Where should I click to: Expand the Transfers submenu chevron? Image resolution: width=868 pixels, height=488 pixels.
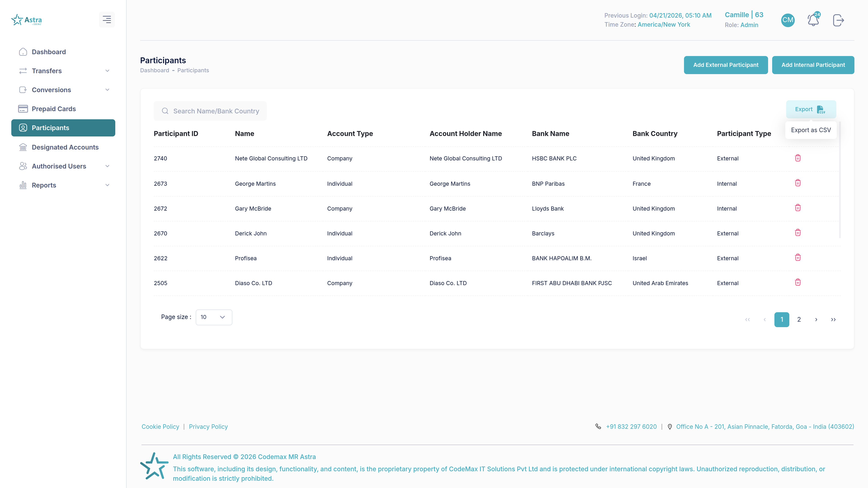[108, 71]
